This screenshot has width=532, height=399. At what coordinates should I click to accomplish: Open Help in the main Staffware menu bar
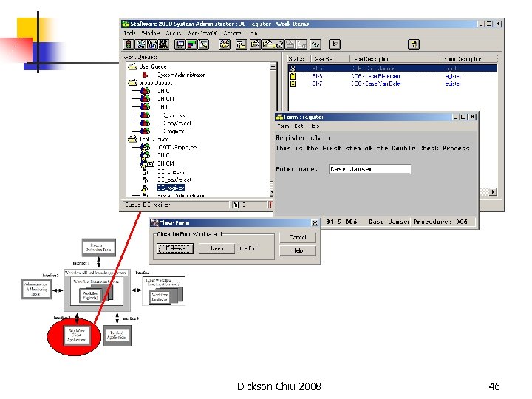[x=252, y=33]
